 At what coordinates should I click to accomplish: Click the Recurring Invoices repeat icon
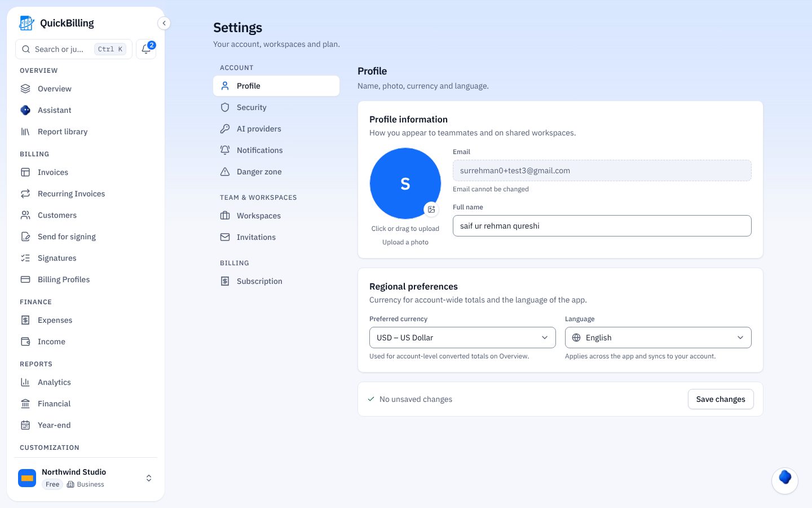point(25,194)
